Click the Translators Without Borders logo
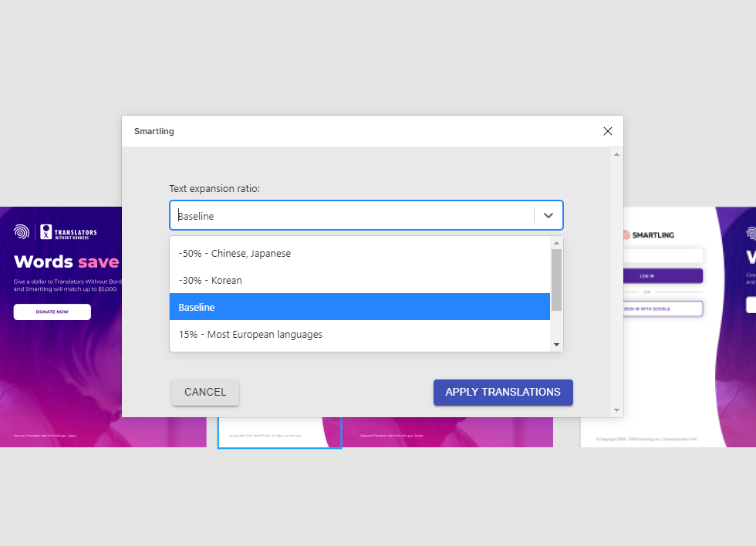756x546 pixels. click(69, 231)
